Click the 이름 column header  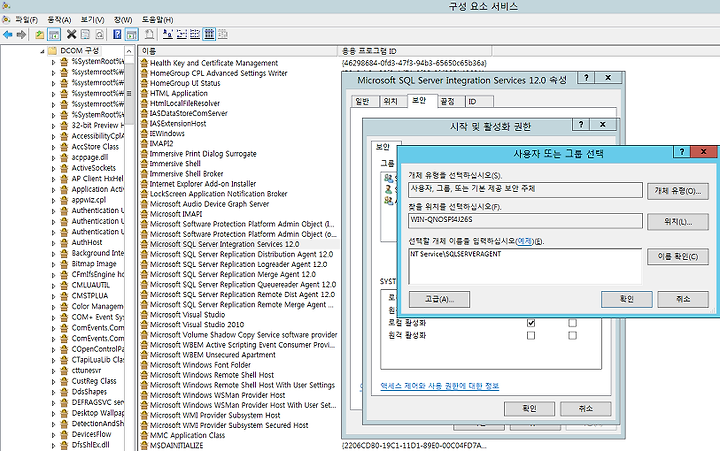(238, 51)
